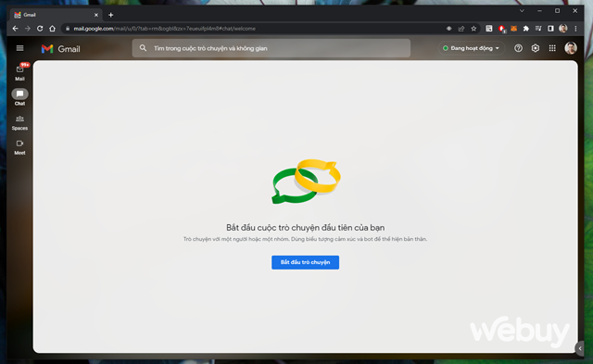
Task: Go back in browser
Action: coord(15,29)
